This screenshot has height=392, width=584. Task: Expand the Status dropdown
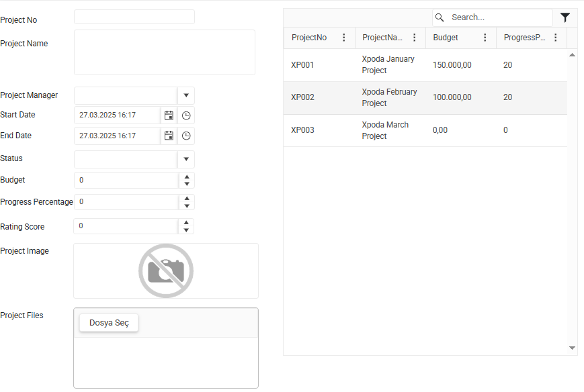[x=186, y=159]
